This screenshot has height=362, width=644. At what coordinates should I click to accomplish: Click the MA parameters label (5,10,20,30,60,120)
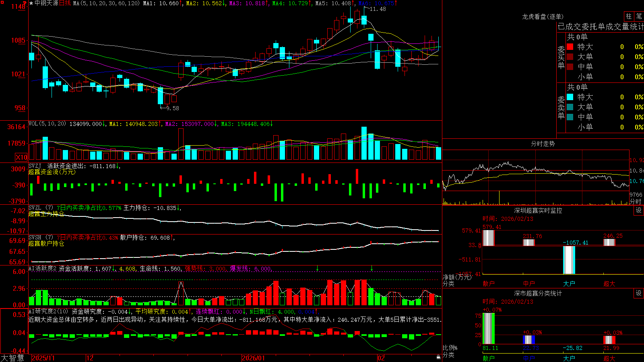(x=107, y=3)
